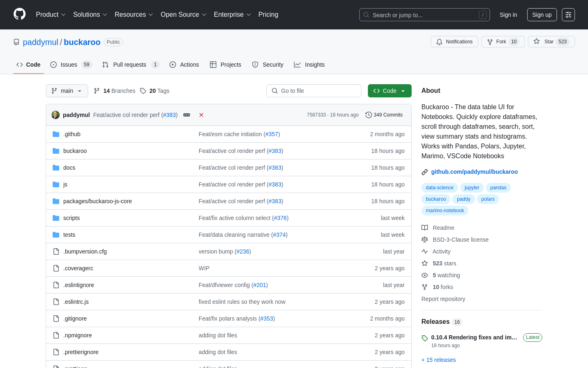Click the scripts folder icon
This screenshot has width=588, height=368.
pos(56,218)
